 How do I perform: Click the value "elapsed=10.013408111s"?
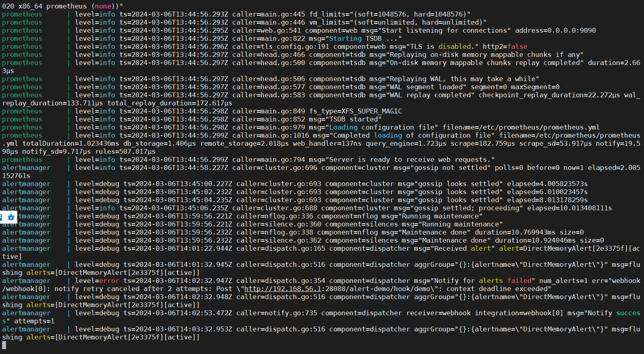point(570,208)
